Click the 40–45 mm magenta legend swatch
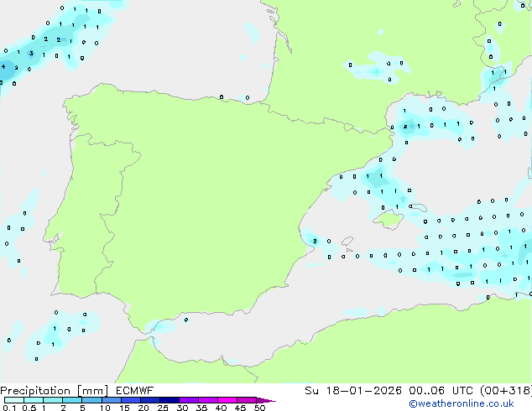 click(x=227, y=400)
